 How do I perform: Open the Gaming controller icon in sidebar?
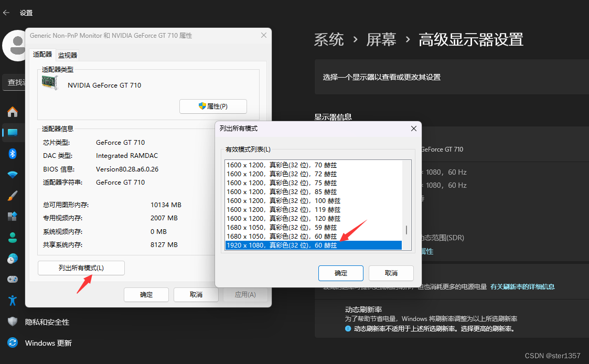[13, 279]
